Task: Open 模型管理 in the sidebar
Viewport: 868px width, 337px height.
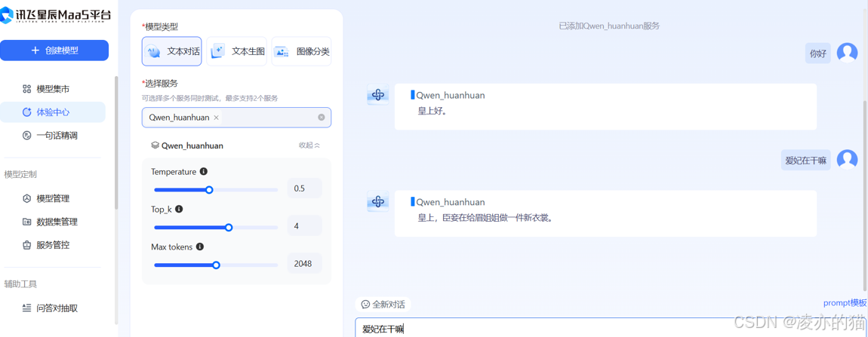Action: coord(53,198)
